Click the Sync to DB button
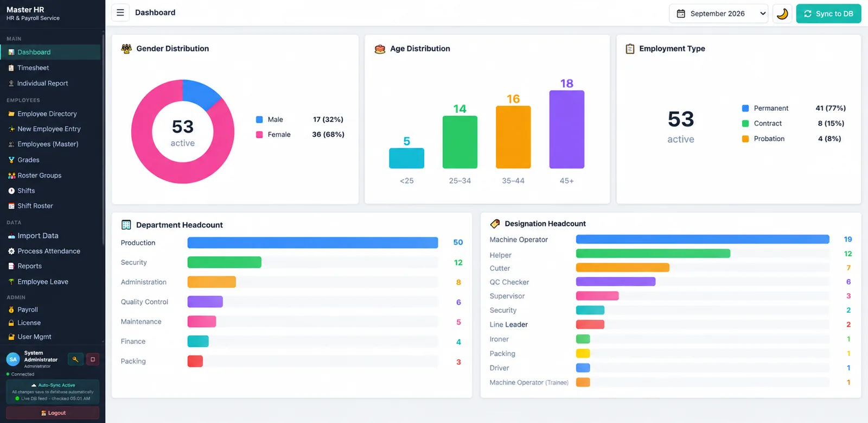 click(828, 14)
